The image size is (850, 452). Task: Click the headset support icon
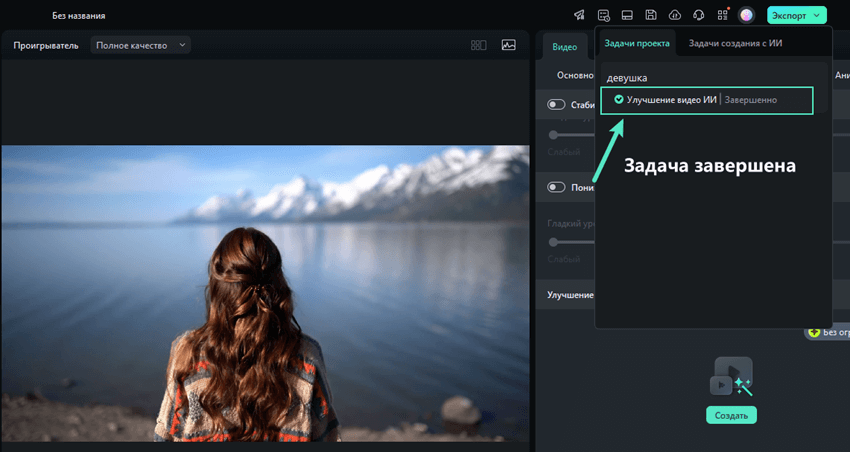point(699,15)
